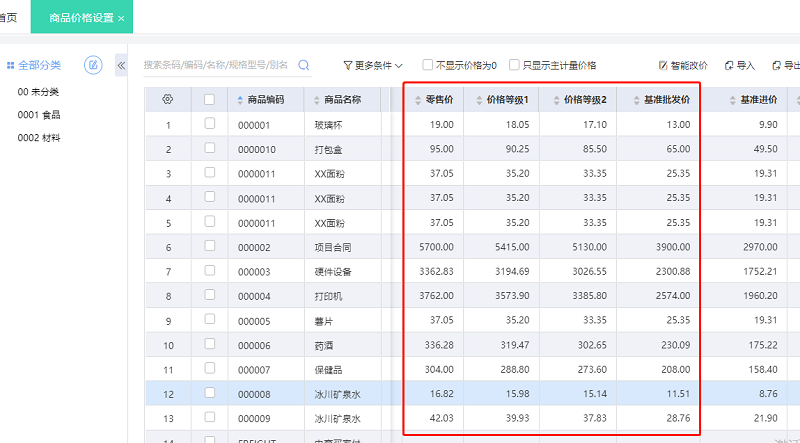Sort by 基准批发价 column arrows
Screen dimensions: 800x443
637,100
